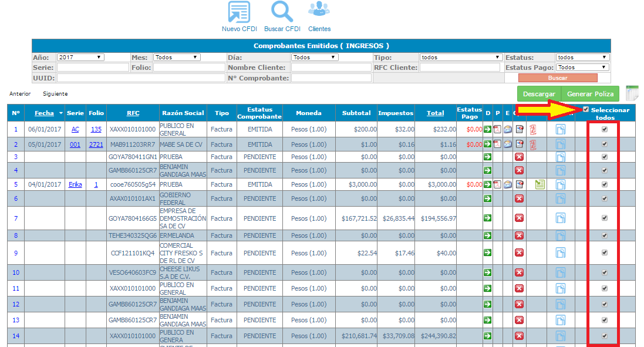The width and height of the screenshot is (644, 347).
Task: Click the cancel document icon in row 1
Action: tap(520, 129)
